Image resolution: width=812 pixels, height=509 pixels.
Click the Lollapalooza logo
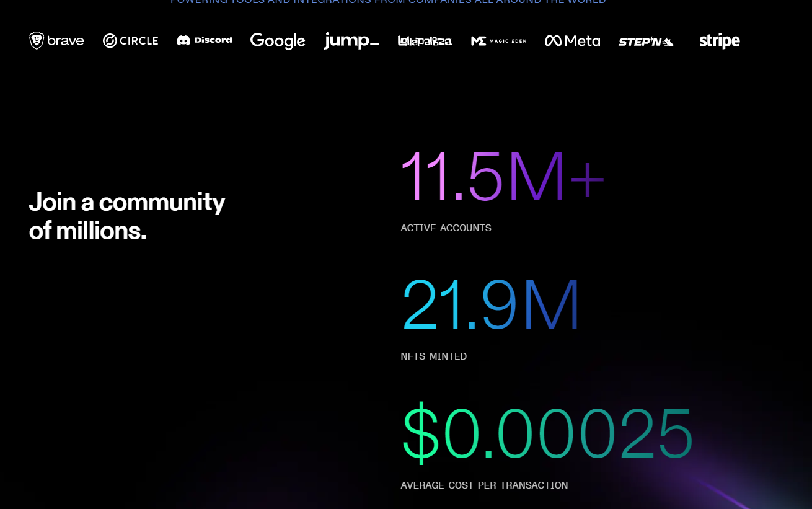pos(425,41)
